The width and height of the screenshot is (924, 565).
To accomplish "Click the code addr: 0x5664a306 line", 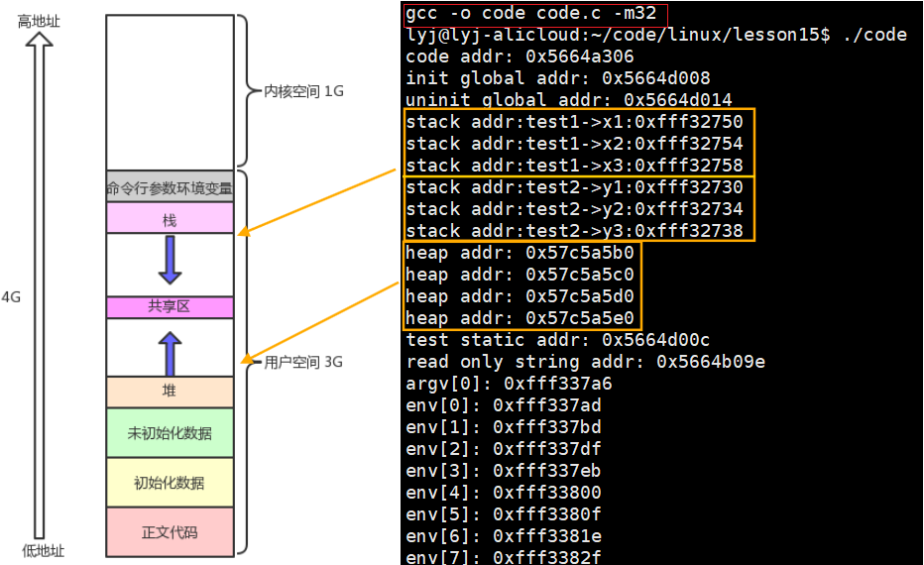I will [x=520, y=56].
